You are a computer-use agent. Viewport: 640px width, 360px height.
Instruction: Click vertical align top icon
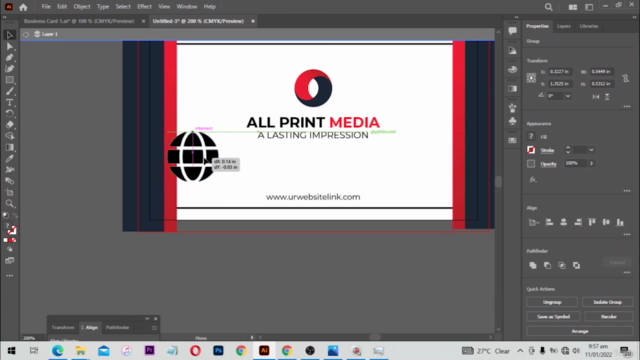[x=592, y=222]
